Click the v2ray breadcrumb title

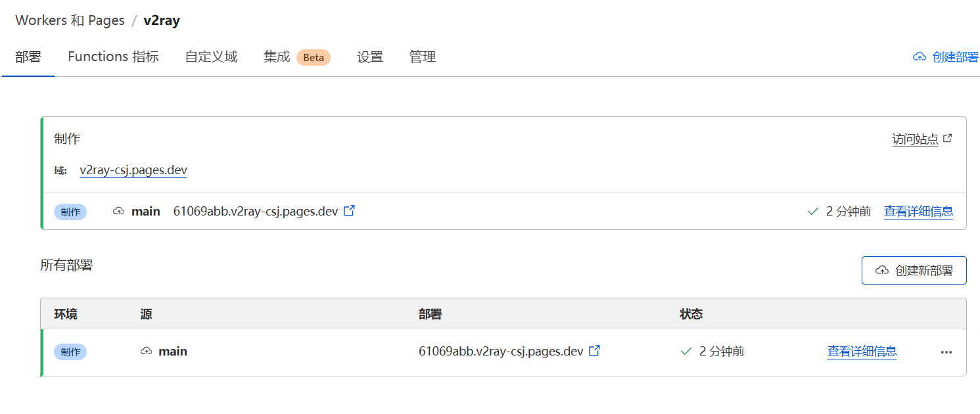pos(162,20)
